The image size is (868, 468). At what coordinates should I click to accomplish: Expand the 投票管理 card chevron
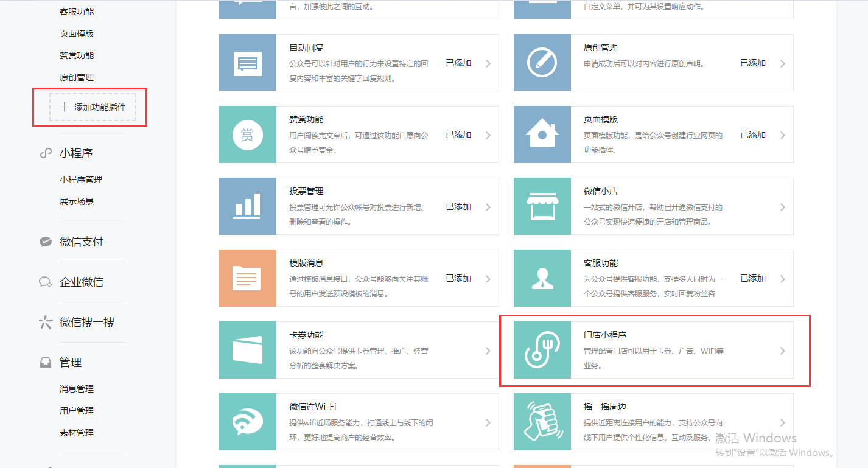488,207
